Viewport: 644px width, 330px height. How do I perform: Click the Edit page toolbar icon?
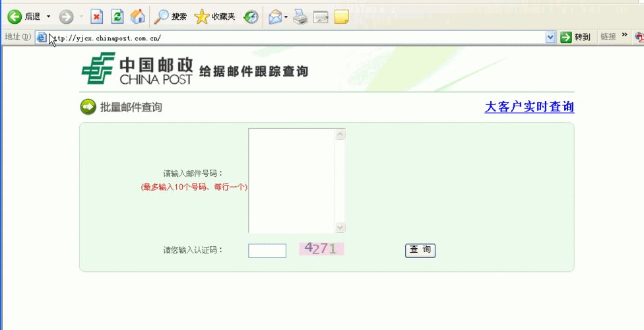[x=321, y=17]
